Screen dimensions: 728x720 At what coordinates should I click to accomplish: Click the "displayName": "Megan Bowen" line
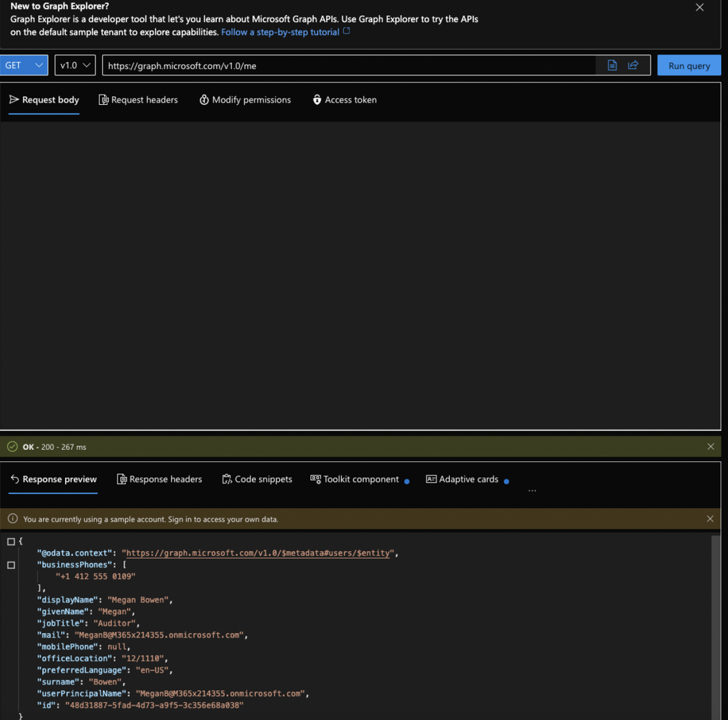[105, 600]
